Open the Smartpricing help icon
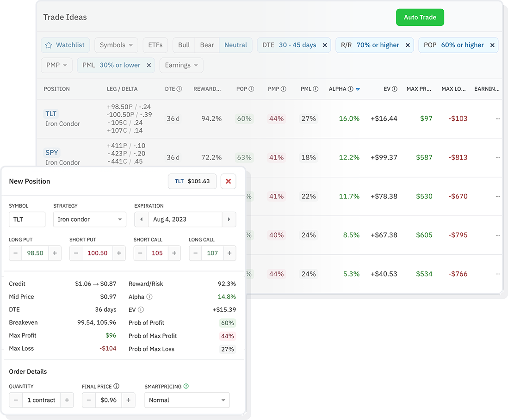508x420 pixels. (x=185, y=386)
